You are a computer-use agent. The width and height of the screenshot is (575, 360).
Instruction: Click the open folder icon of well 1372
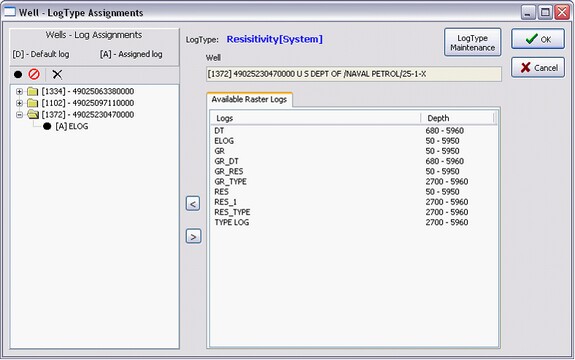pos(33,115)
